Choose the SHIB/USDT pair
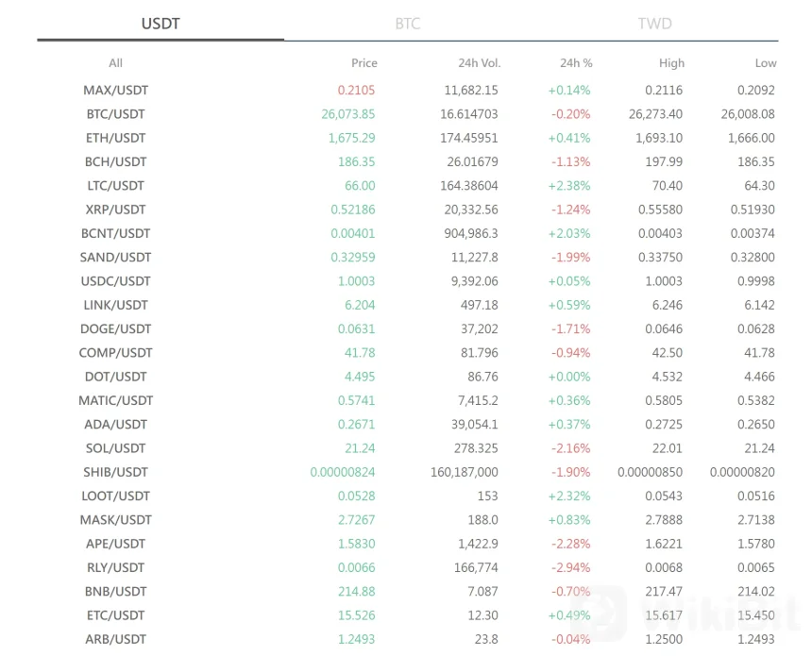Viewport: 812px width, 656px height. (115, 472)
